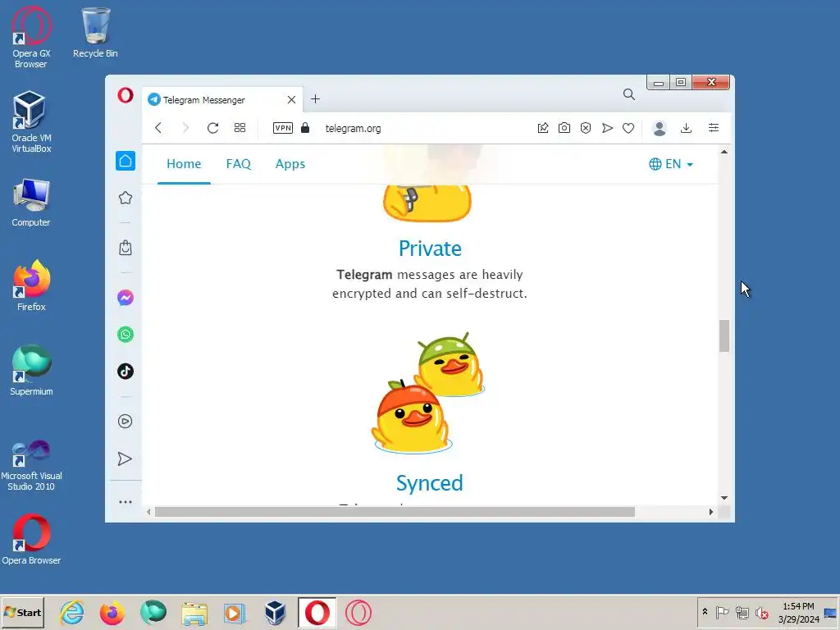Open sidebar Bookmarks star icon
Image resolution: width=840 pixels, height=630 pixels.
click(x=126, y=198)
